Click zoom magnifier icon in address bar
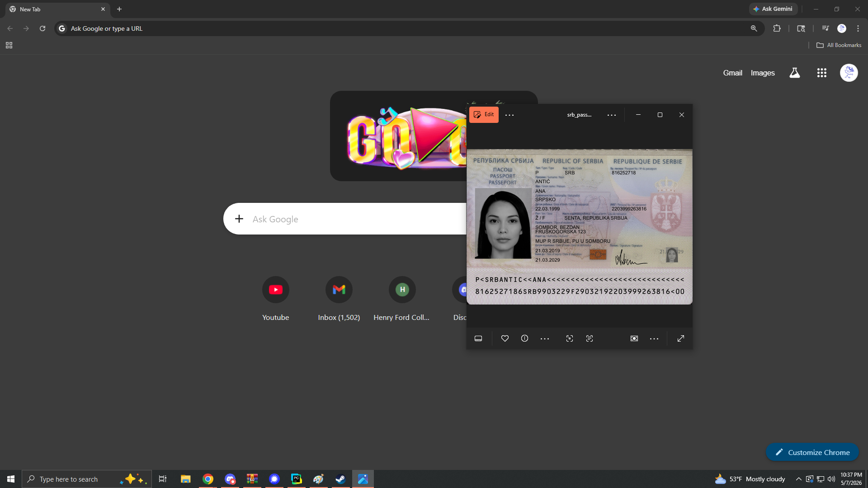The width and height of the screenshot is (868, 488). pos(754,28)
